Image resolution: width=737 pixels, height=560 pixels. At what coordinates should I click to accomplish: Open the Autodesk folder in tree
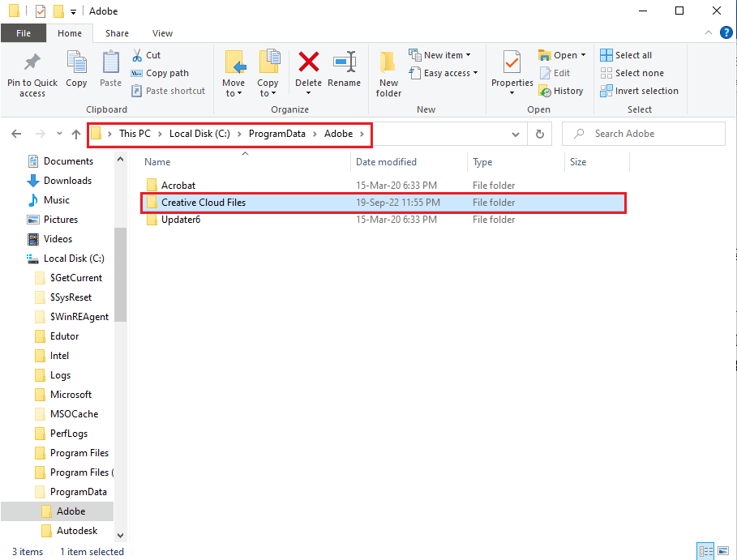[69, 531]
